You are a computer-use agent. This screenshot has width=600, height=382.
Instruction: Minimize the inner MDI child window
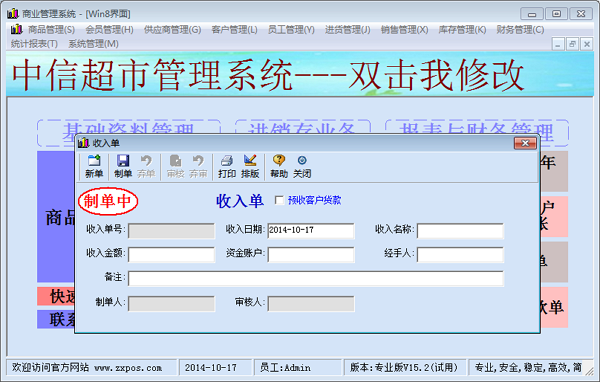coord(558,44)
